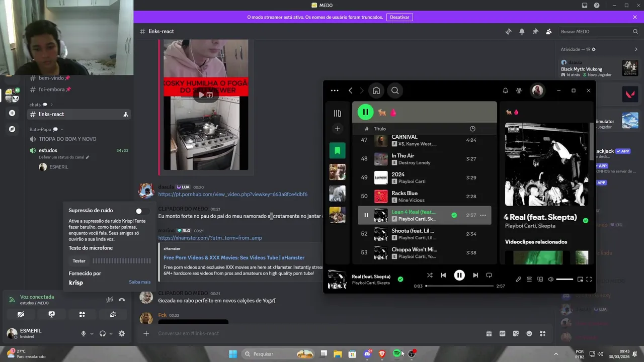Enter Spotify fullscreen mode

[589, 279]
